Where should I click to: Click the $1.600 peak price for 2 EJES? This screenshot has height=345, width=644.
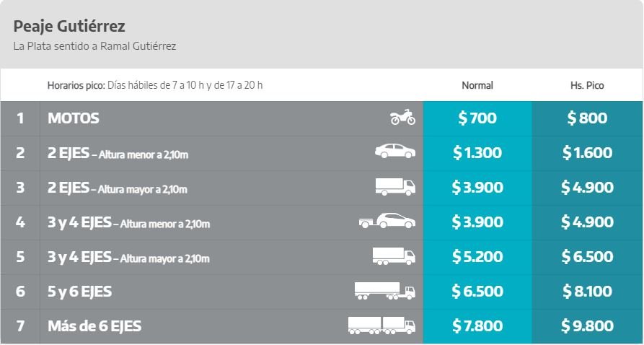(x=587, y=153)
